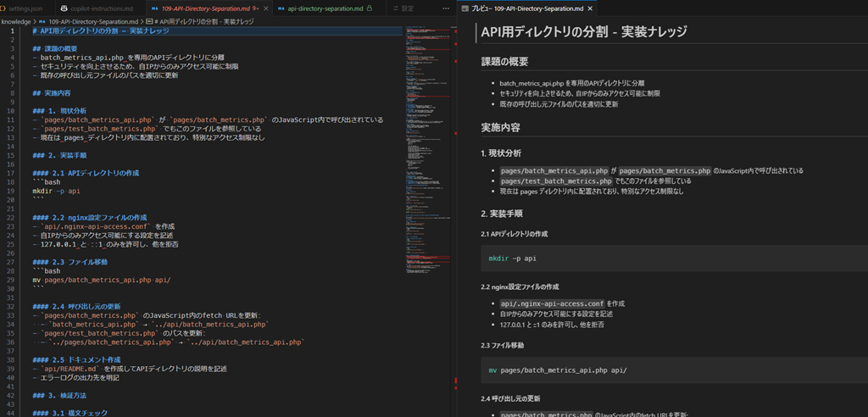Click 'api/.nginx-api-access.conf' inline code in preview
This screenshot has width=868, height=417.
pos(552,303)
